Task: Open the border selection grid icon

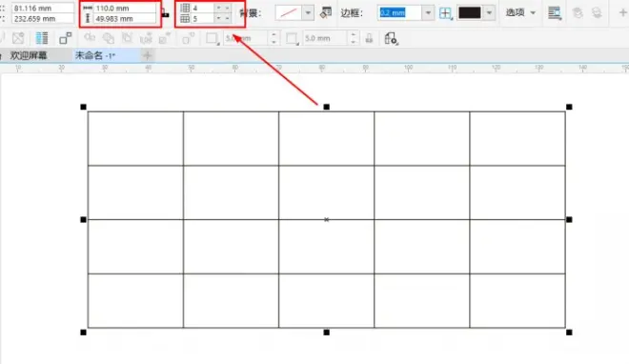Action: 445,13
